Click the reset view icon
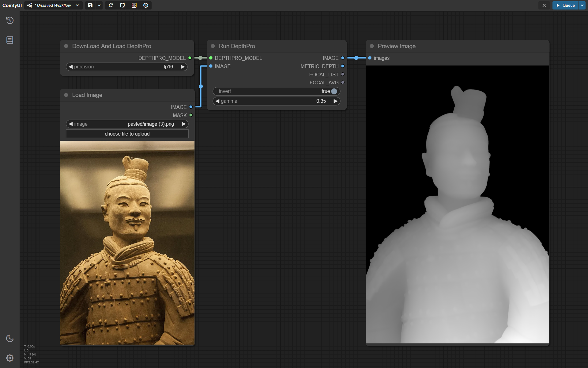The height and width of the screenshot is (368, 588). pyautogui.click(x=134, y=5)
